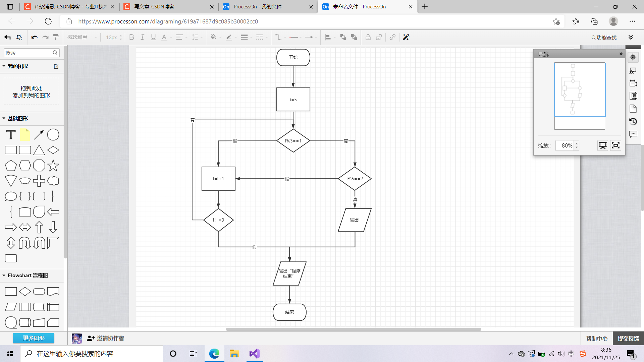This screenshot has width=644, height=362.
Task: Toggle italic text formatting
Action: (142, 37)
